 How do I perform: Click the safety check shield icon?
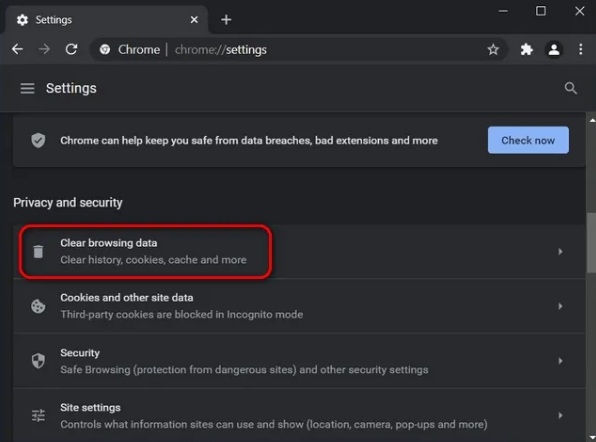click(38, 140)
